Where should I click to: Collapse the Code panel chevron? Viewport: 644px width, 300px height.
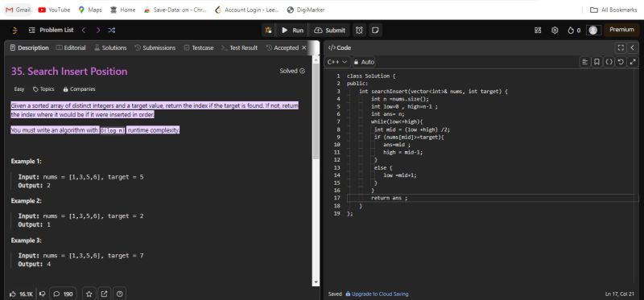[x=633, y=47]
